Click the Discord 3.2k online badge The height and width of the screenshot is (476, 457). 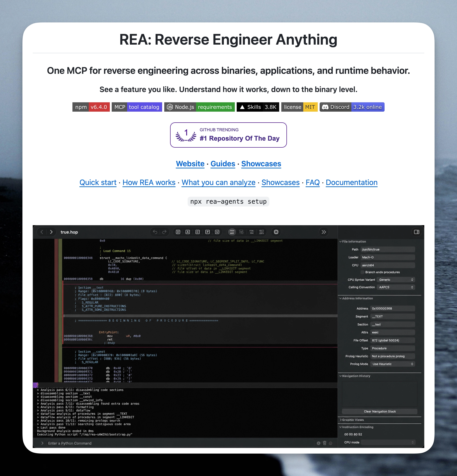(x=352, y=107)
